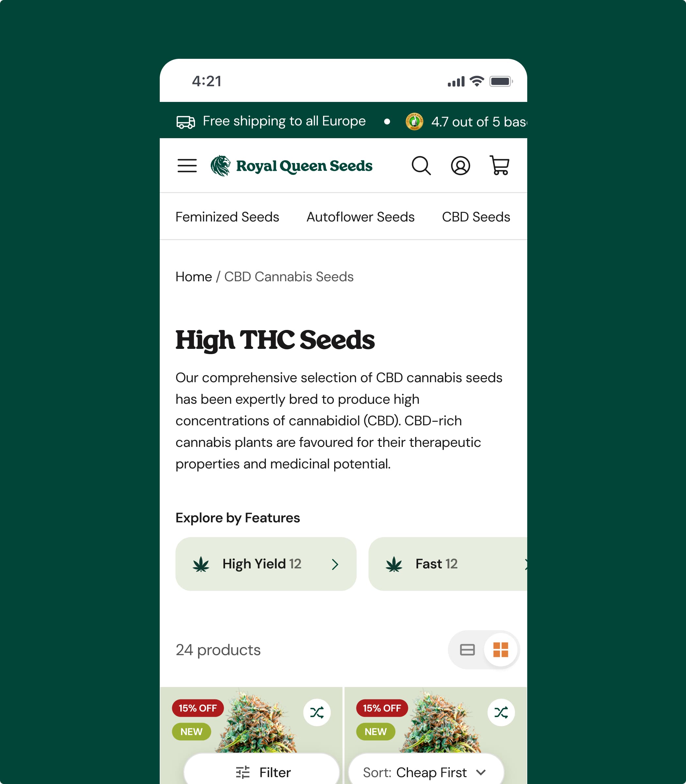Open the Sort: Cheap First dropdown

pos(426,771)
